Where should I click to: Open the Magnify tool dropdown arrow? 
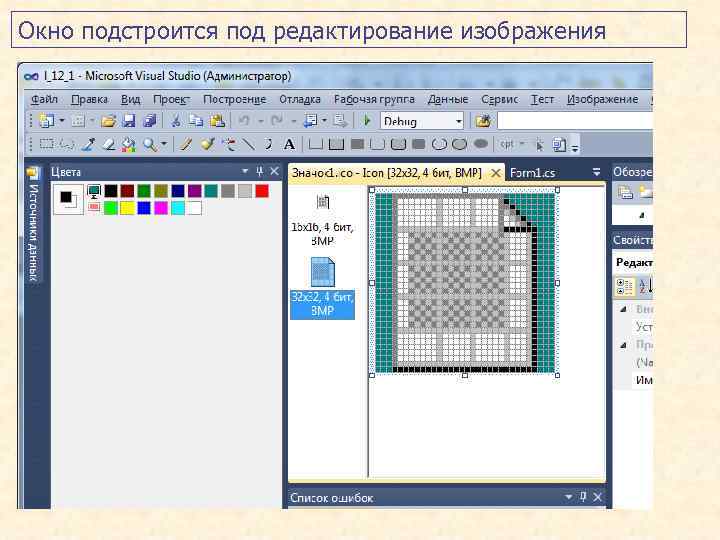click(x=163, y=144)
